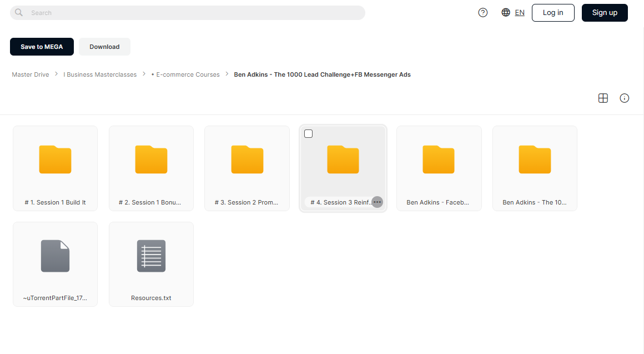Focus the Search input field

[187, 13]
